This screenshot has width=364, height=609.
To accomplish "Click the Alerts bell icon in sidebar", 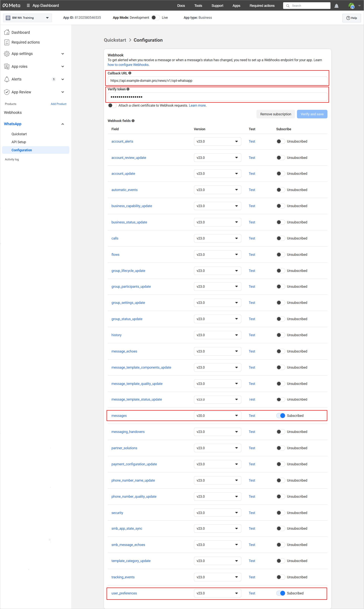I will pyautogui.click(x=7, y=79).
